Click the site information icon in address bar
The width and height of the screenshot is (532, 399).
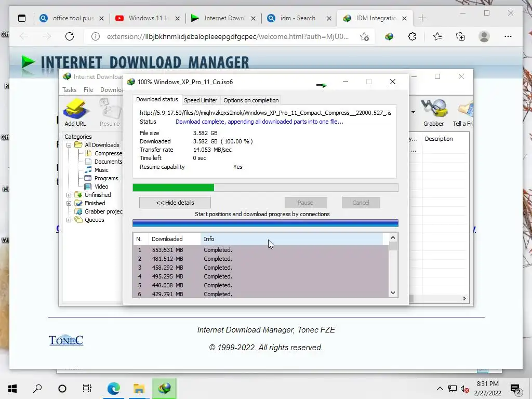[x=96, y=36]
